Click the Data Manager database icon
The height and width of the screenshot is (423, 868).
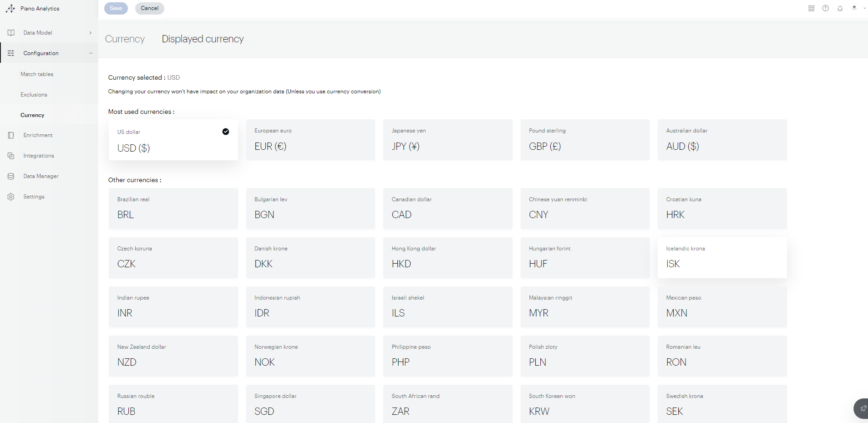(x=10, y=176)
